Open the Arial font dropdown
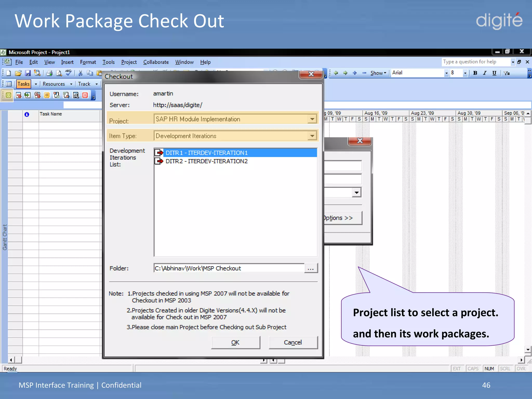The width and height of the screenshot is (532, 399). 446,73
